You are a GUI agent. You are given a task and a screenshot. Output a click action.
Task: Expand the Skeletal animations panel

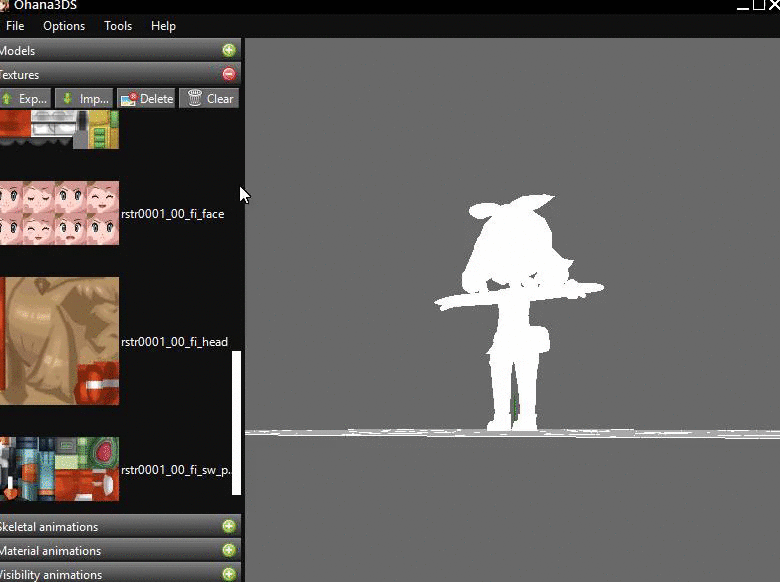click(x=229, y=526)
